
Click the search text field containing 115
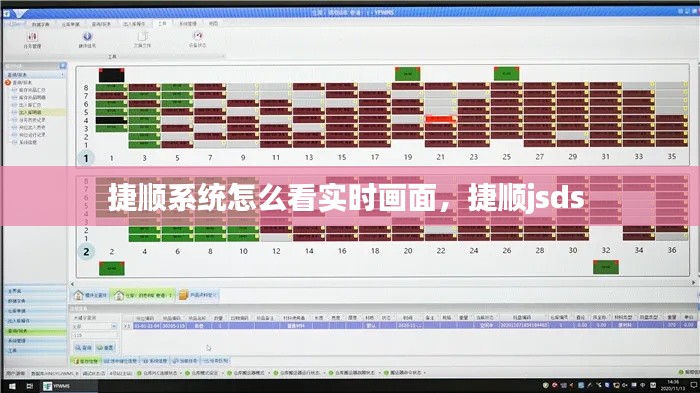coord(95,335)
